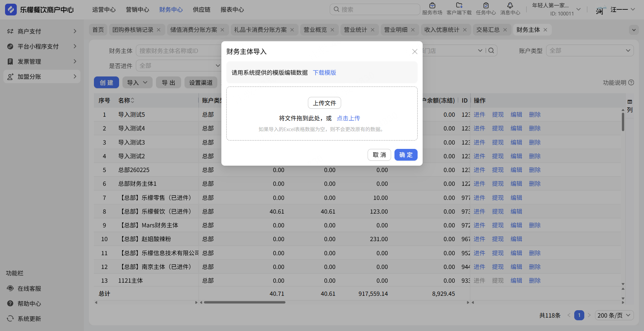Open 在线客服 in the sidebar
This screenshot has height=331, width=644.
click(29, 288)
